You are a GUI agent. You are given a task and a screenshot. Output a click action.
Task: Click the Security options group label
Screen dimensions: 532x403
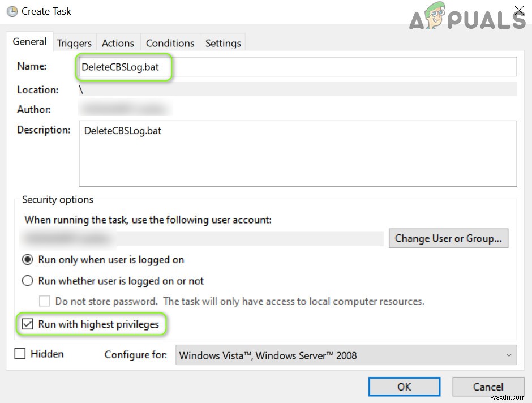click(58, 199)
